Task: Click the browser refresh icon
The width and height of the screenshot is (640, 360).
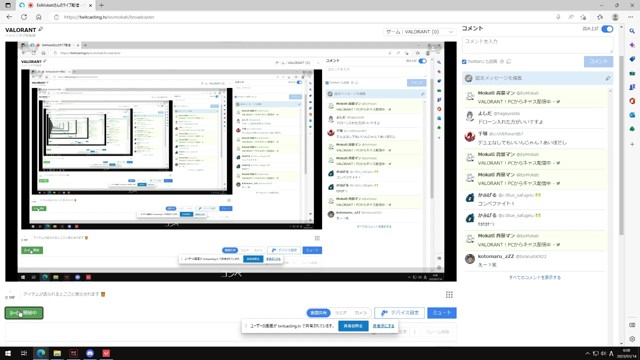Action: [x=24, y=17]
